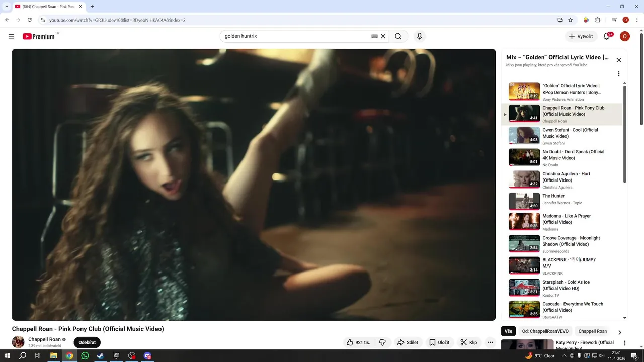
Task: Play Starsplash - Cold As Ice
Action: (561, 288)
